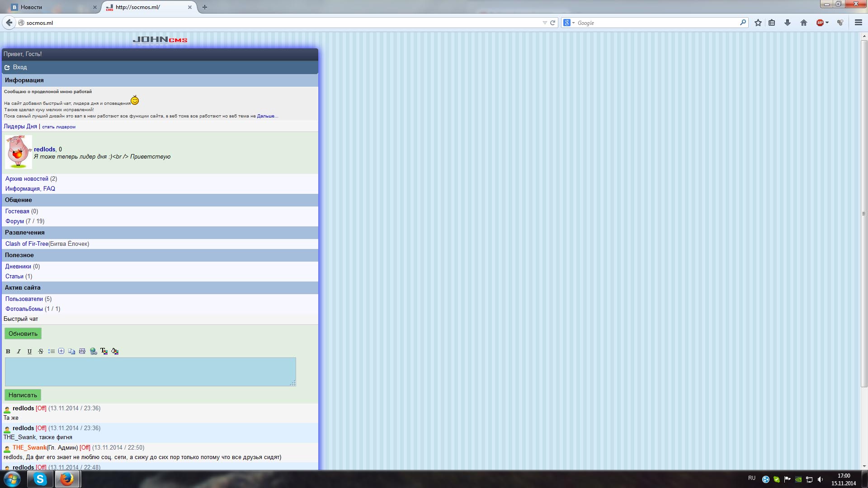Click the spoiler plus icon

pos(61,351)
